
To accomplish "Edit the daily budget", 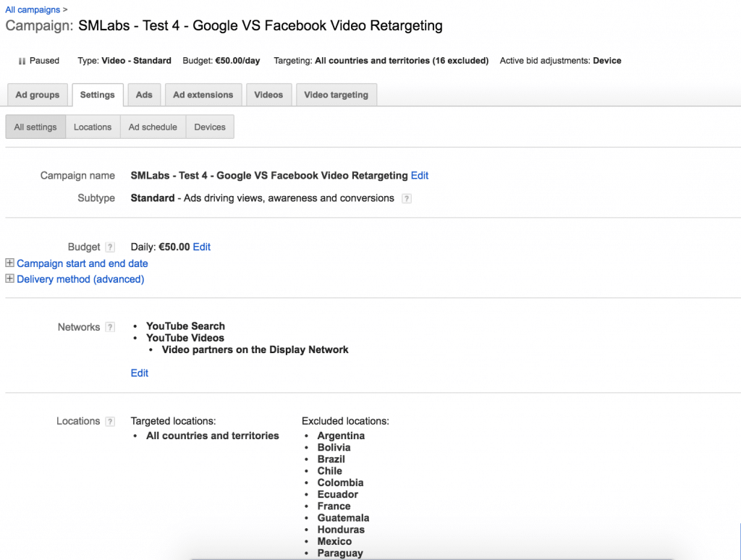I will pyautogui.click(x=202, y=247).
